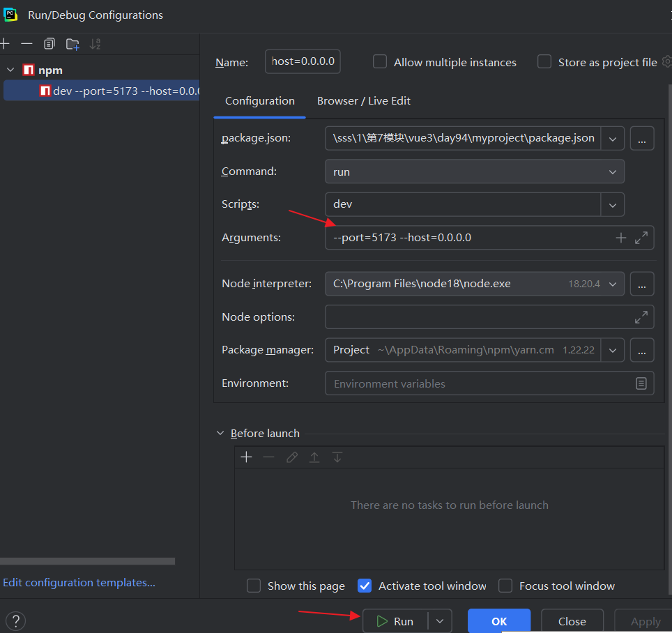Image resolution: width=672 pixels, height=633 pixels.
Task: Click horizontal scrollbar in configuration tree
Action: (87, 561)
